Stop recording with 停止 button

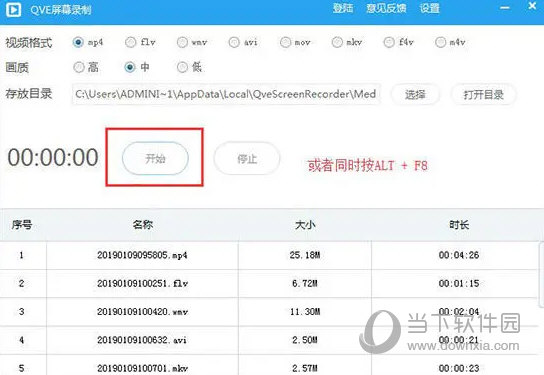point(247,159)
